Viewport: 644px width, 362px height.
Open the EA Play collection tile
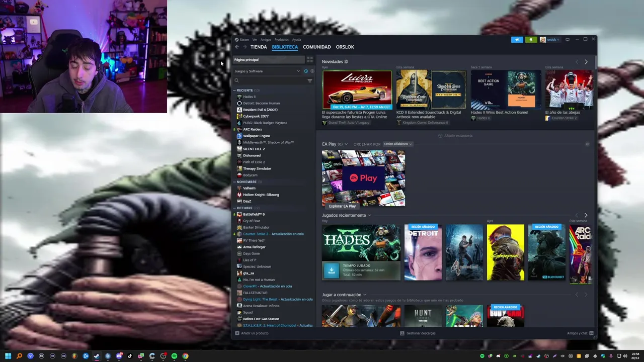pos(363,178)
